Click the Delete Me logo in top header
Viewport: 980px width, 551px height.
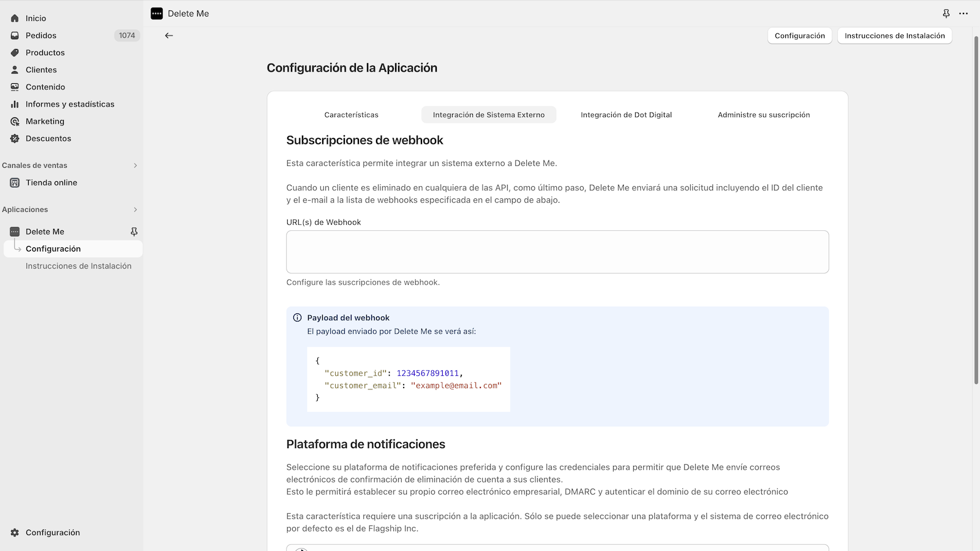(x=157, y=13)
